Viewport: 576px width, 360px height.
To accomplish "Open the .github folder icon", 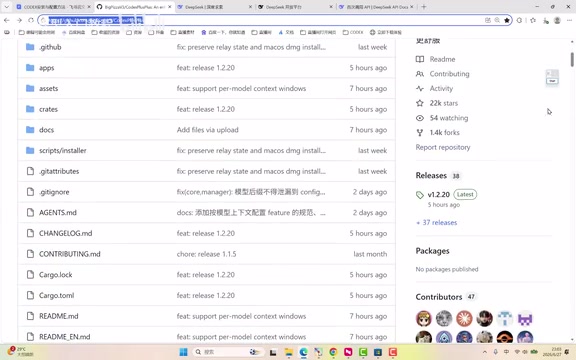I will (x=30, y=47).
